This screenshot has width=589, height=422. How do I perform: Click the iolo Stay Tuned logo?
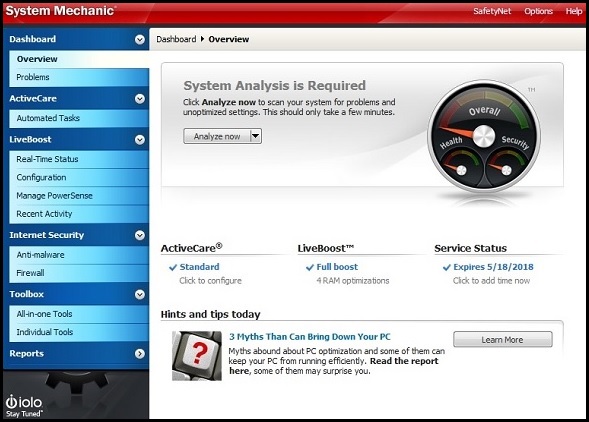point(24,406)
